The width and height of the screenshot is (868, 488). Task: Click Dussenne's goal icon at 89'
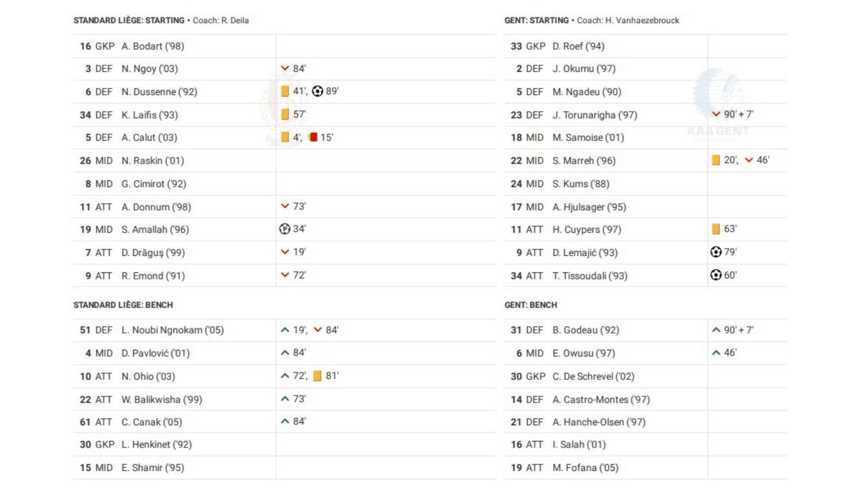(317, 91)
